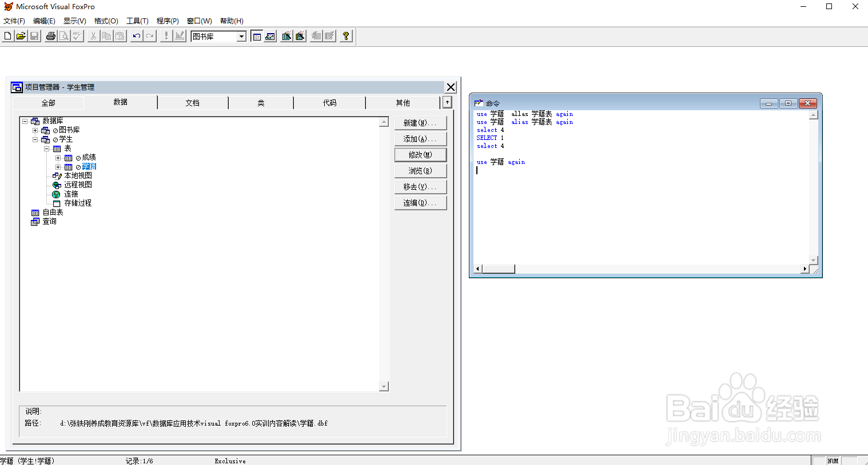Click the Command window title icon

tap(479, 103)
